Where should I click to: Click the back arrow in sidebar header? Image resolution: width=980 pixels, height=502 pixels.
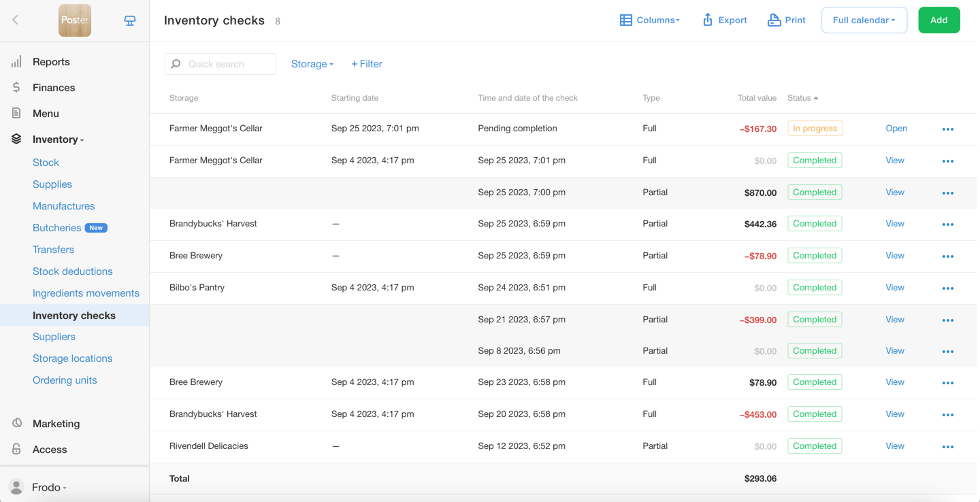coord(15,20)
